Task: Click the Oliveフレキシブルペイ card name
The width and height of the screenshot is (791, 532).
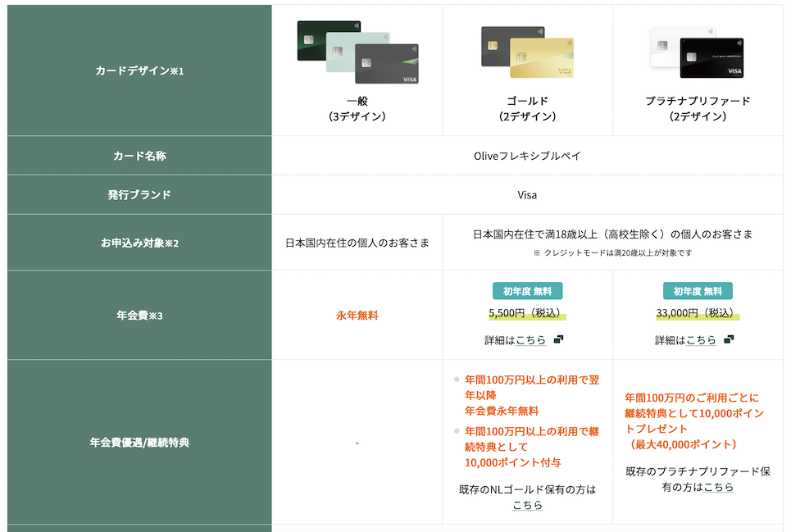Action: (x=527, y=156)
